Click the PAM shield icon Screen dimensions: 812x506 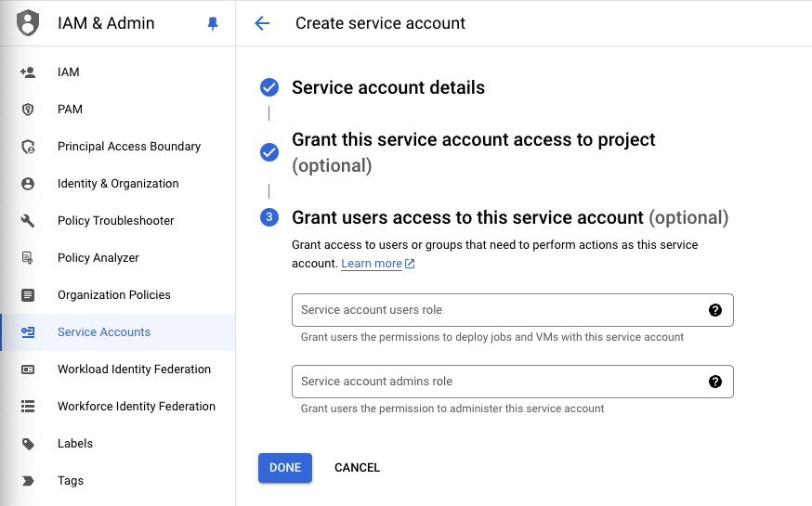(28, 110)
